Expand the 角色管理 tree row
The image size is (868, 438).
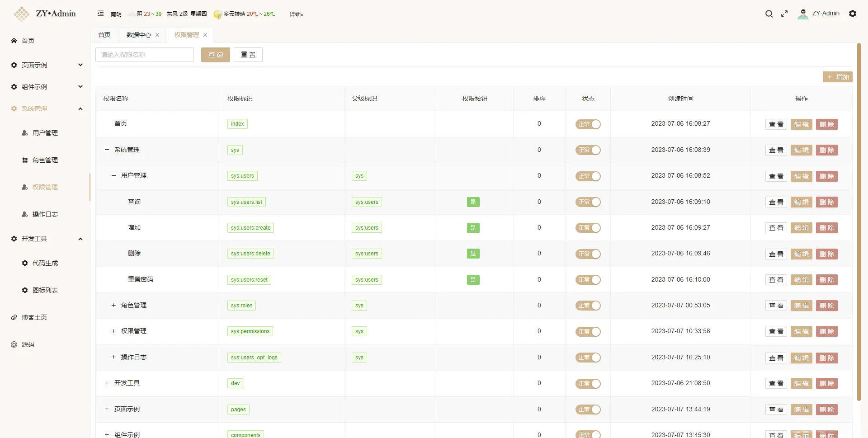click(x=113, y=305)
